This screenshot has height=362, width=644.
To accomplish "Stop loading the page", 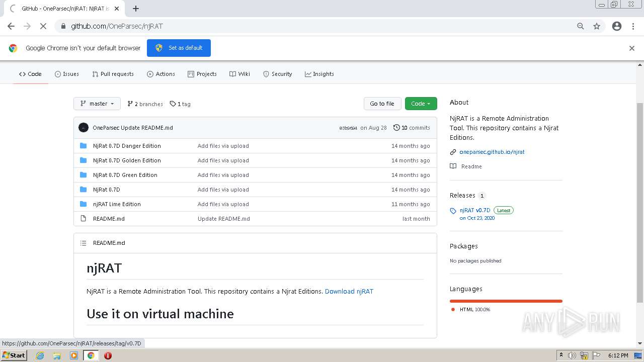I will pos(43,26).
